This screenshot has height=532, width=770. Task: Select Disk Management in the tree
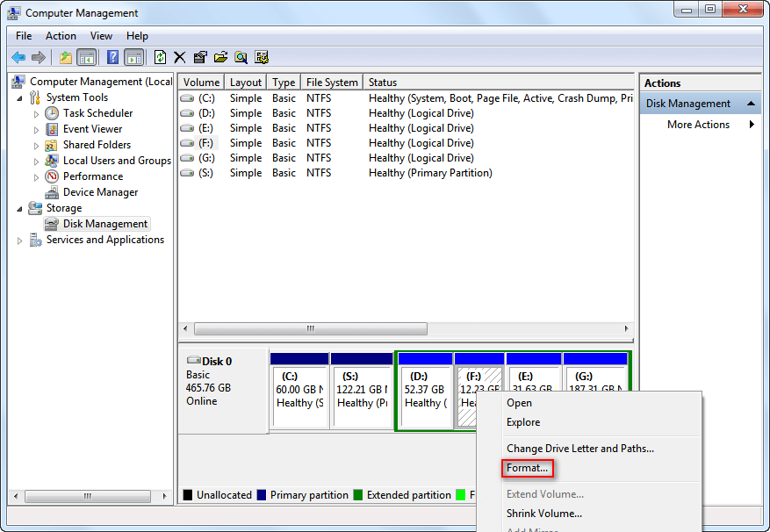(x=105, y=224)
